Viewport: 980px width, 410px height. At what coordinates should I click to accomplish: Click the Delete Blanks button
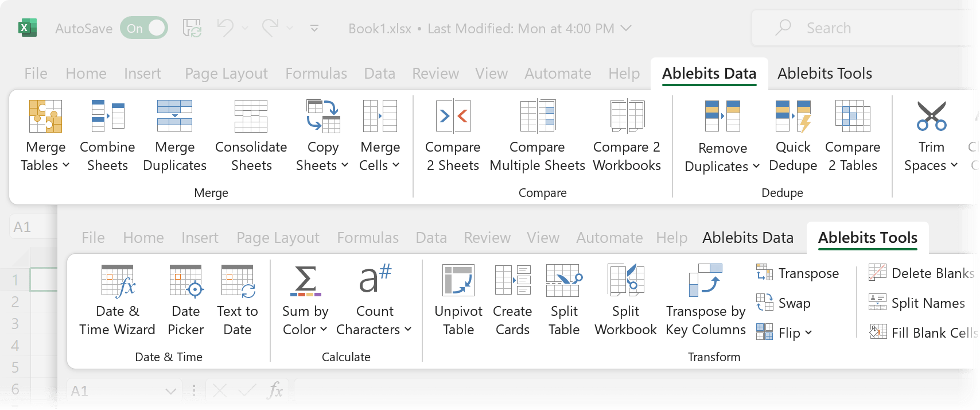(923, 273)
